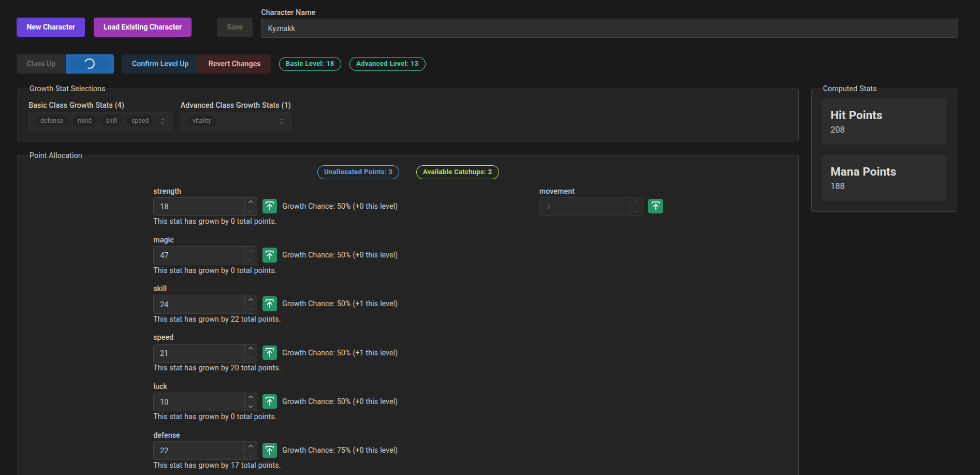
Task: Confirm Level Up for the character
Action: click(160, 64)
